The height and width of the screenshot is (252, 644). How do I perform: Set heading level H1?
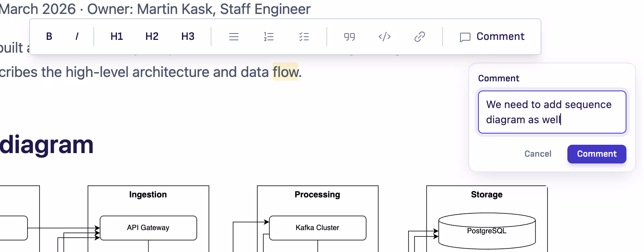pyautogui.click(x=117, y=37)
